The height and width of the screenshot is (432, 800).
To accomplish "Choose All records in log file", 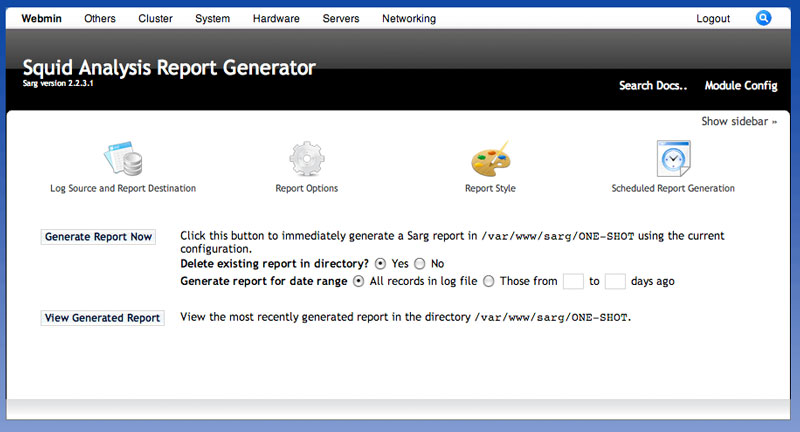I will pos(359,282).
